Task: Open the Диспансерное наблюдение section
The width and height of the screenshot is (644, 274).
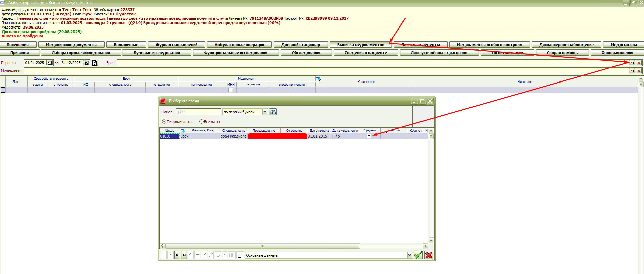Action: click(x=566, y=45)
